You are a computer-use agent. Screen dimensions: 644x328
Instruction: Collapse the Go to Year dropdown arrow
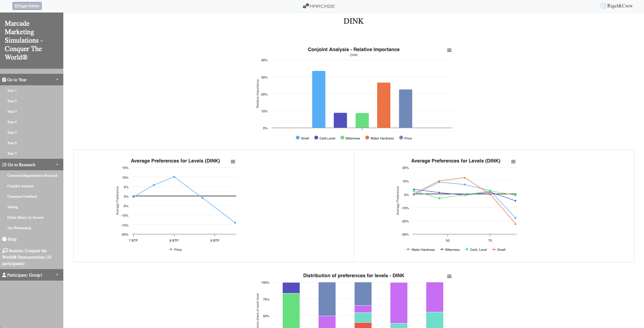click(x=57, y=80)
